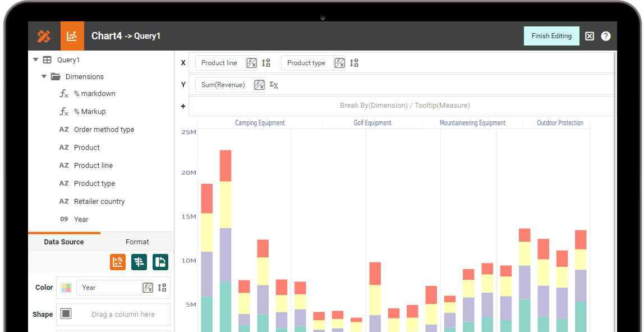Select the Data Source tab
This screenshot has height=332, width=644.
click(63, 242)
